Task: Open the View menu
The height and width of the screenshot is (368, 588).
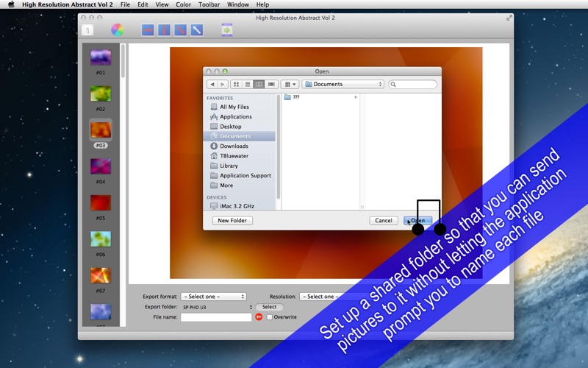Action: click(x=162, y=4)
